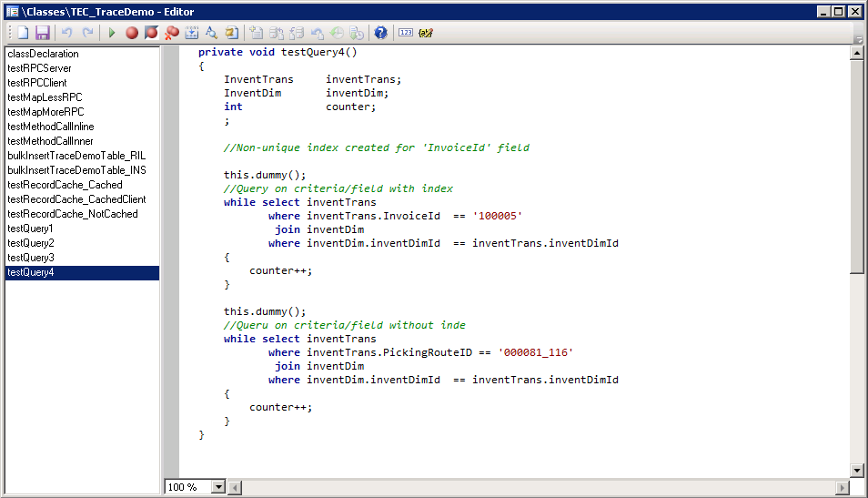Click 'inventTrans.PickingRouteID' in the code

tap(389, 352)
